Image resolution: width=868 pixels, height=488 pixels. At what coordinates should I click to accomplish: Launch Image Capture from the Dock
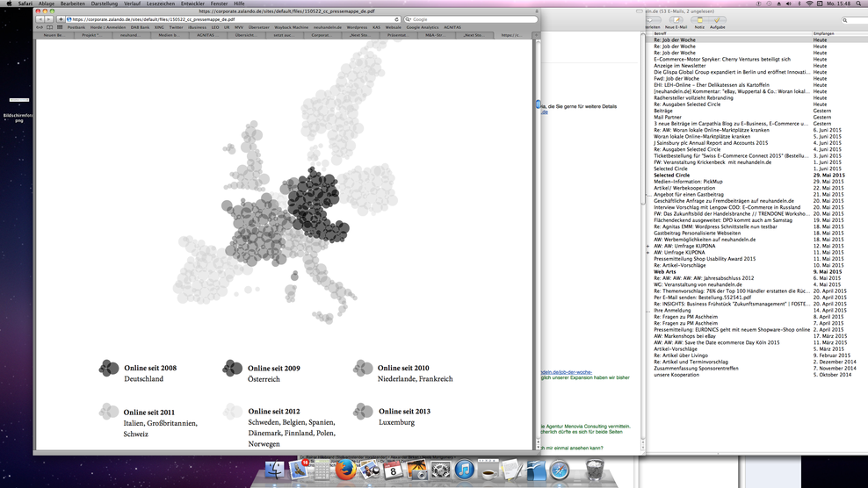click(x=416, y=470)
